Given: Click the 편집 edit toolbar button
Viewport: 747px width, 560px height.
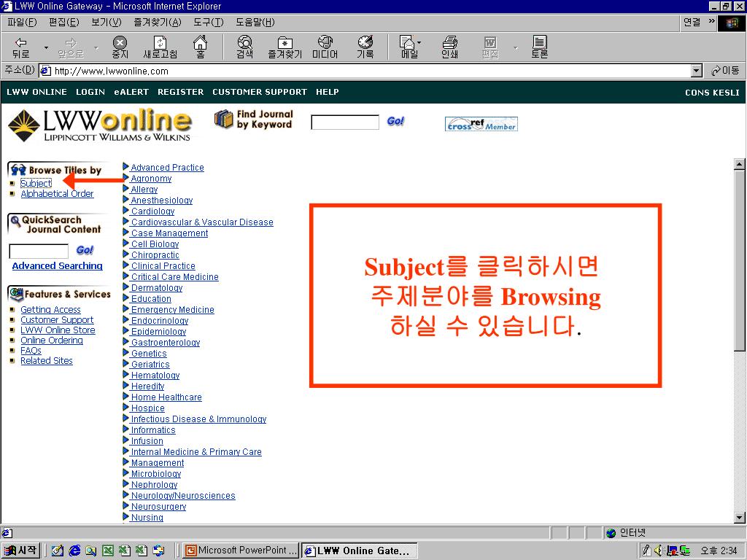Looking at the screenshot, I should (489, 47).
